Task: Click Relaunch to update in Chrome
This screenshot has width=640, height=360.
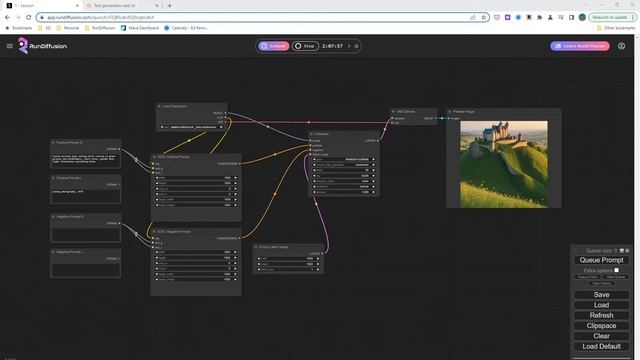Action: coord(612,17)
